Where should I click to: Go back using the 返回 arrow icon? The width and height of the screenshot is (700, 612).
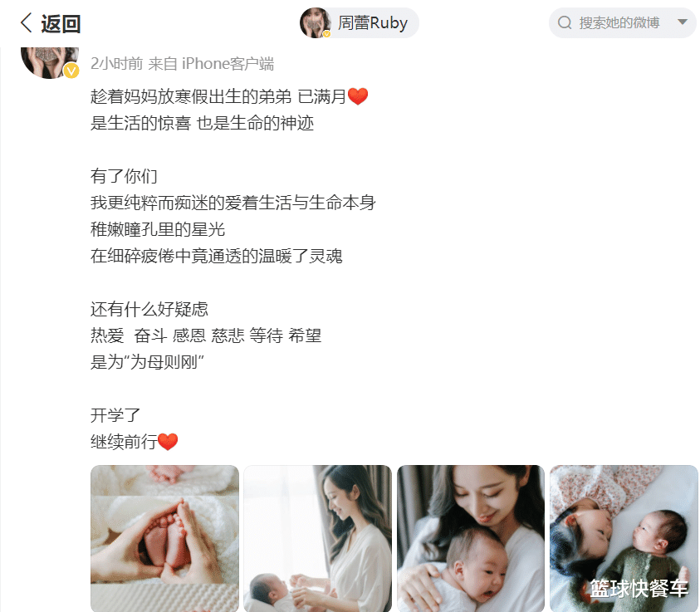pyautogui.click(x=27, y=22)
